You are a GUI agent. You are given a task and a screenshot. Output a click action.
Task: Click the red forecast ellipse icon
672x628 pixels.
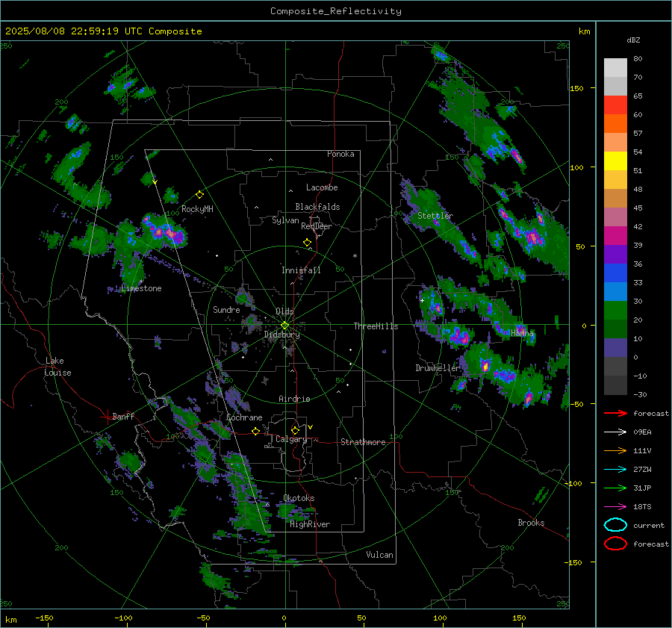click(x=615, y=544)
